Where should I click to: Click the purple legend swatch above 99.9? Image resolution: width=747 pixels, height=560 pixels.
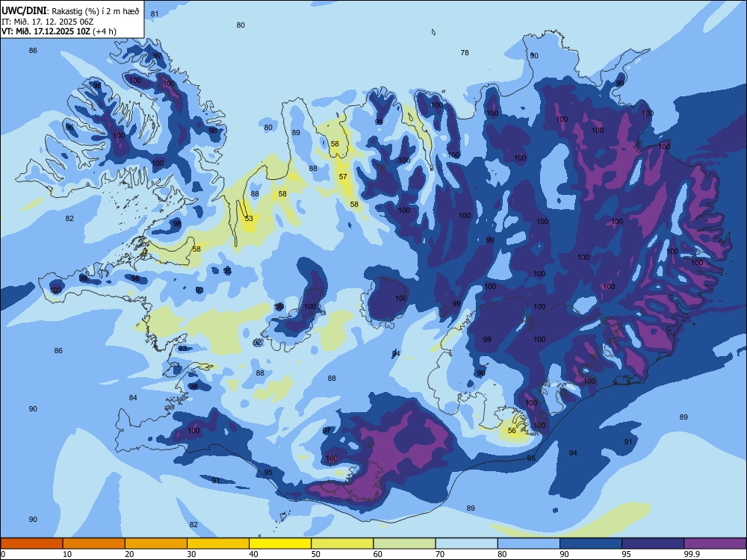tap(715, 544)
